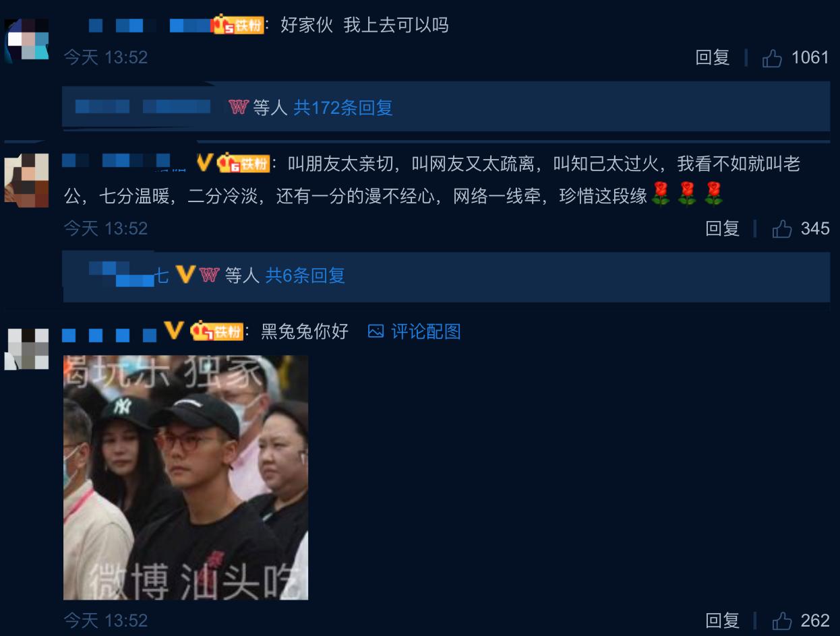Open the second commenter's avatar
The width and height of the screenshot is (840, 636).
click(27, 181)
